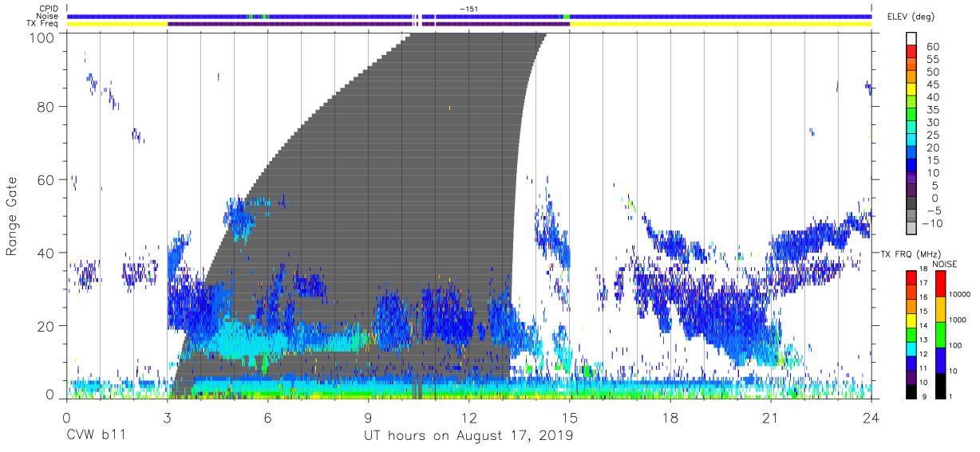This screenshot has width=980, height=452.
Task: Click the 'UT hours on August 17, 2019' axis title
Action: pos(468,435)
